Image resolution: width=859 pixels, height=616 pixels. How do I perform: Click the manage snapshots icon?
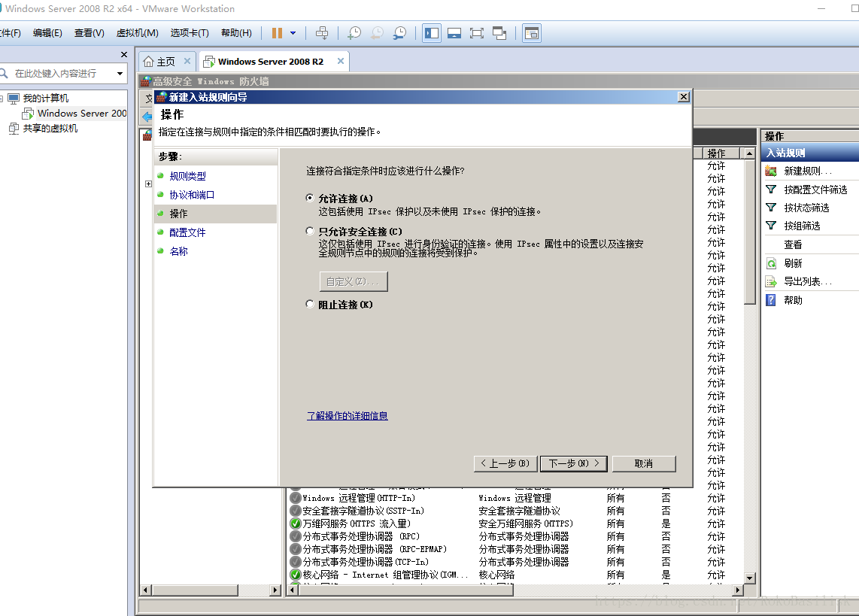[399, 33]
